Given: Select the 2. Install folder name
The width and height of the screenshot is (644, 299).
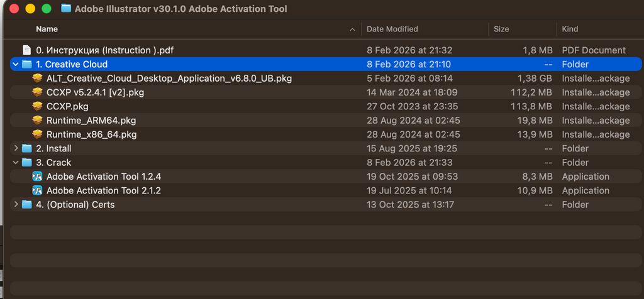Looking at the screenshot, I should click(54, 148).
